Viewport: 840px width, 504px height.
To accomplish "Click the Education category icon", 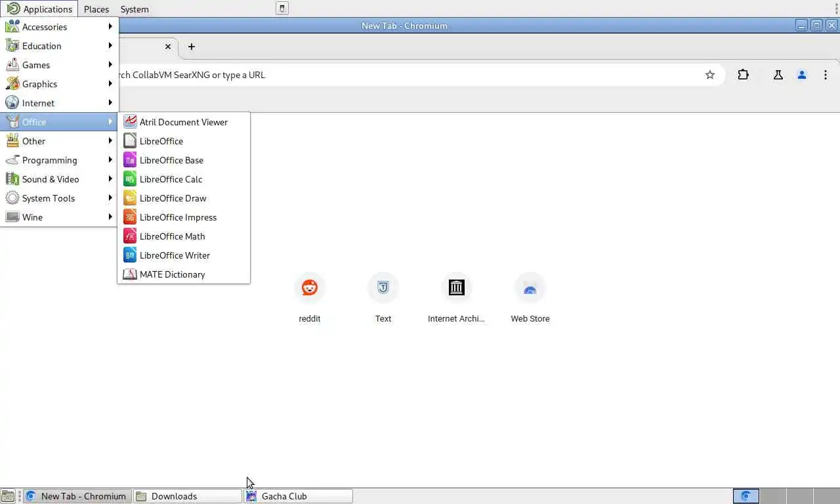I will [12, 46].
